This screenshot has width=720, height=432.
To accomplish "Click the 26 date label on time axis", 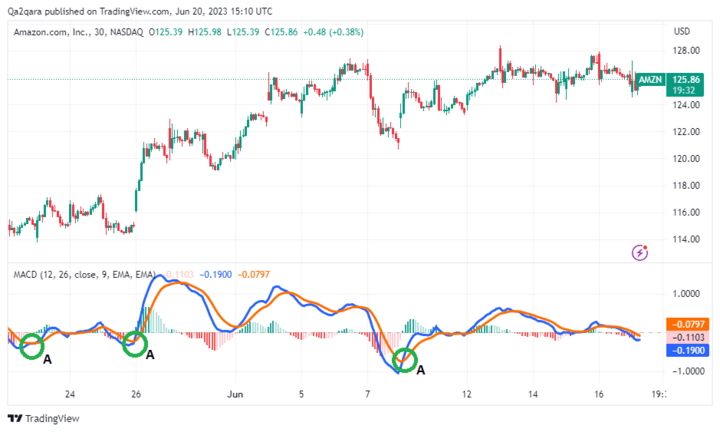I will pos(136,394).
